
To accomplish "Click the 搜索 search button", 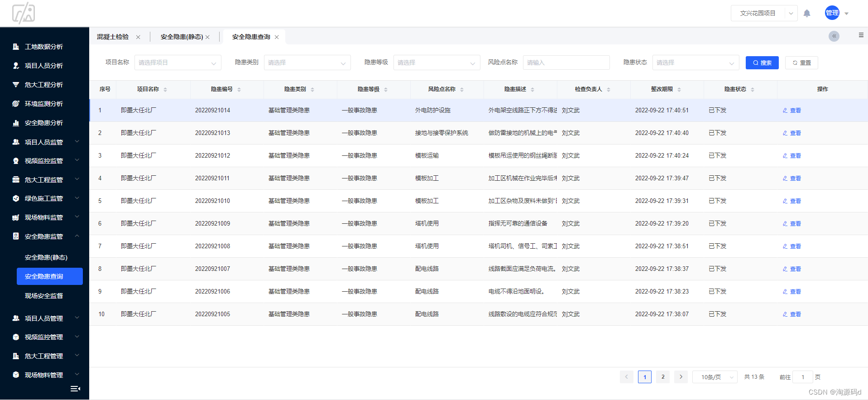I will (762, 63).
